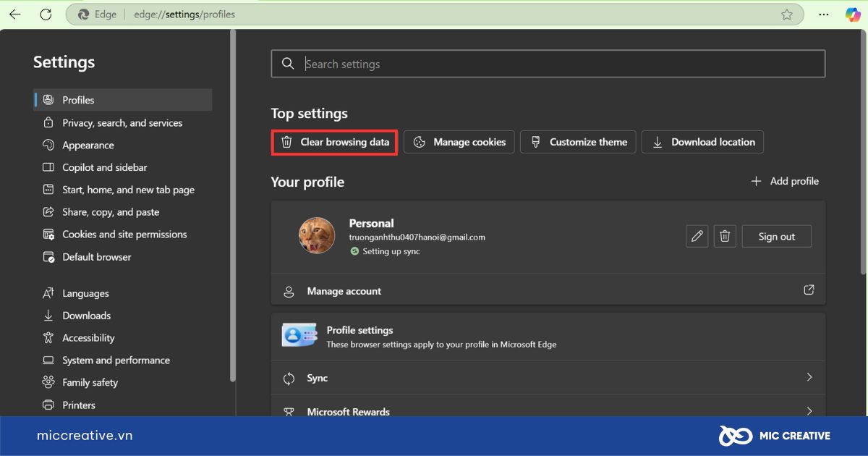Click the System and performance laptop icon
The width and height of the screenshot is (868, 456).
coord(48,360)
